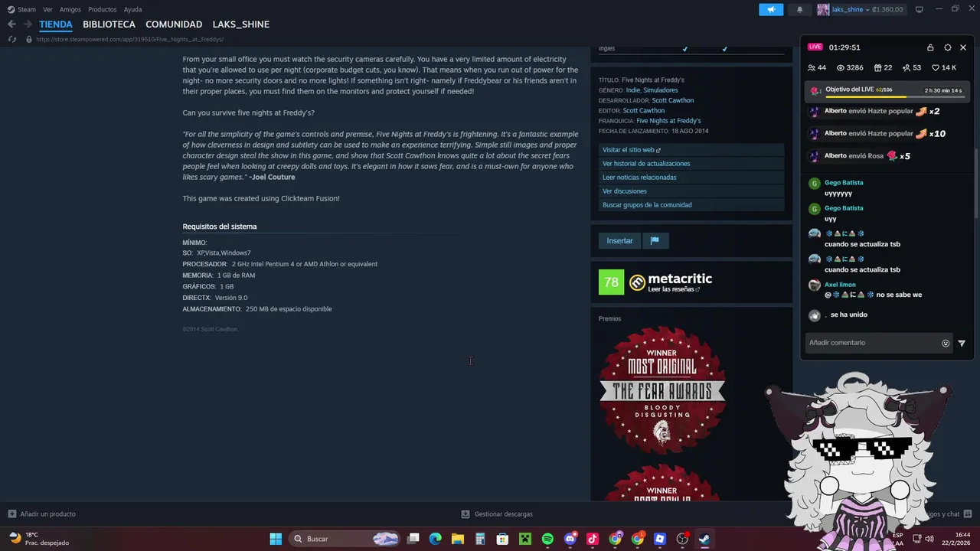The height and width of the screenshot is (551, 980).
Task: Open Minecraft from taskbar
Action: click(525, 539)
